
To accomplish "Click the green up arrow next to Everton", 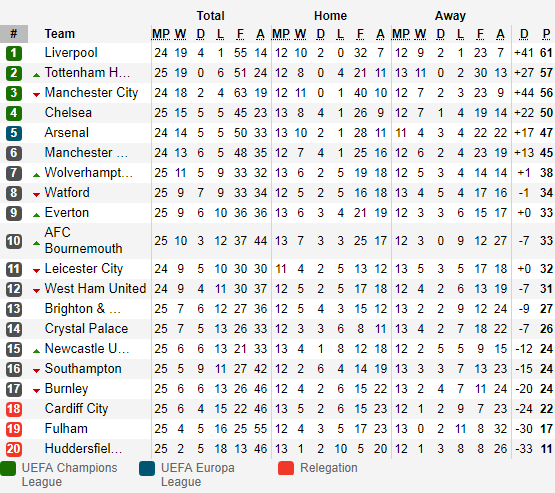I will tap(36, 215).
